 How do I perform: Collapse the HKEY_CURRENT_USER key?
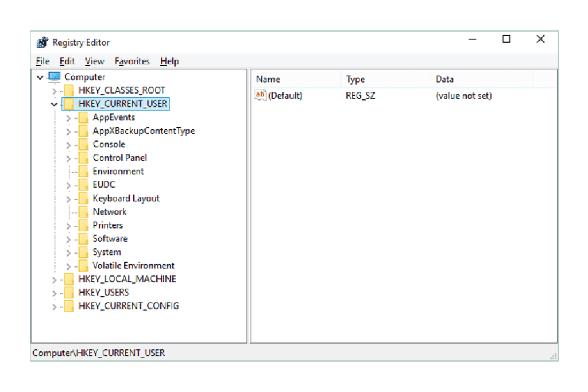(54, 104)
